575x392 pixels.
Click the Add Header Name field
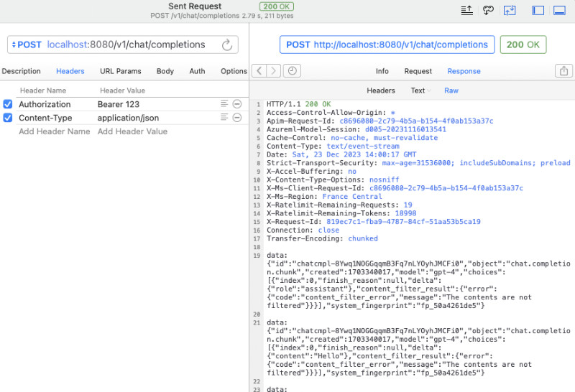pos(54,131)
